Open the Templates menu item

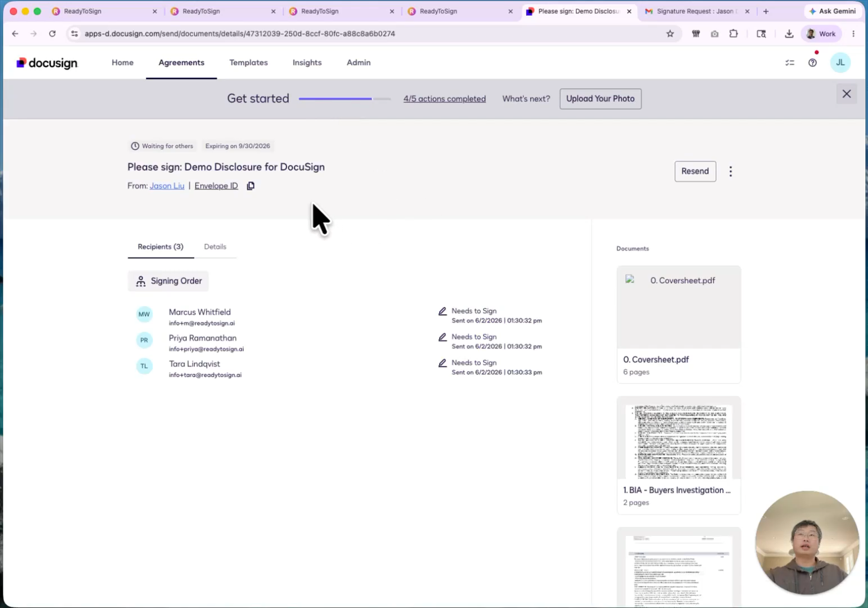click(248, 62)
